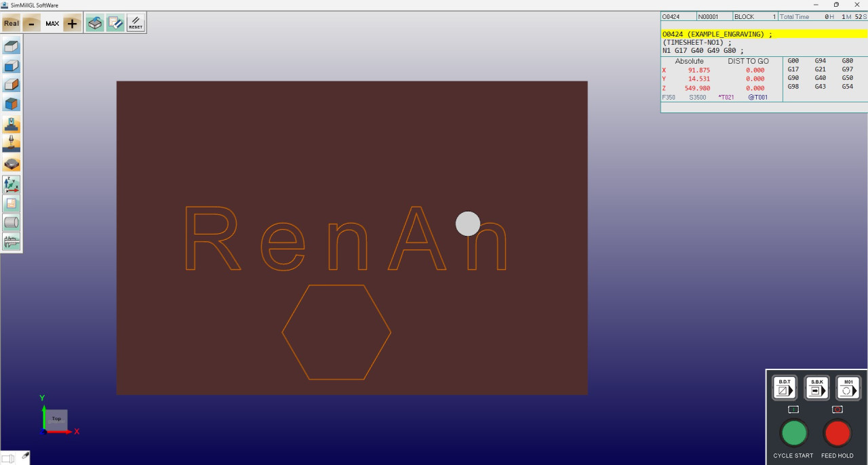Click the G54 modal code

click(x=848, y=87)
